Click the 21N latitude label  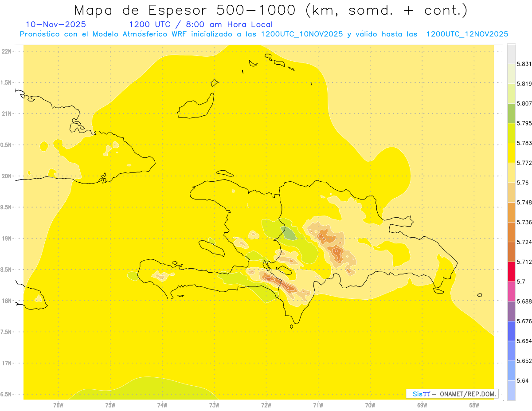pos(7,114)
